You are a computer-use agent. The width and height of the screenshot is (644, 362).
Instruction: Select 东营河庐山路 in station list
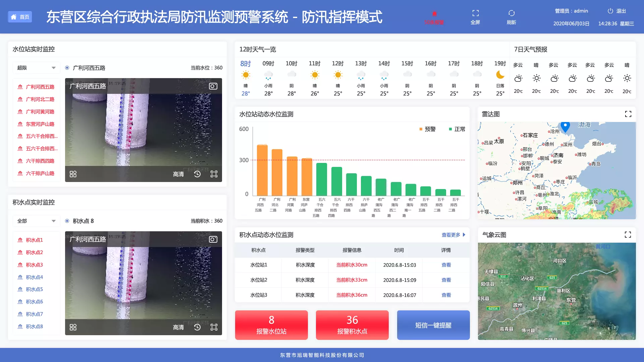click(40, 124)
